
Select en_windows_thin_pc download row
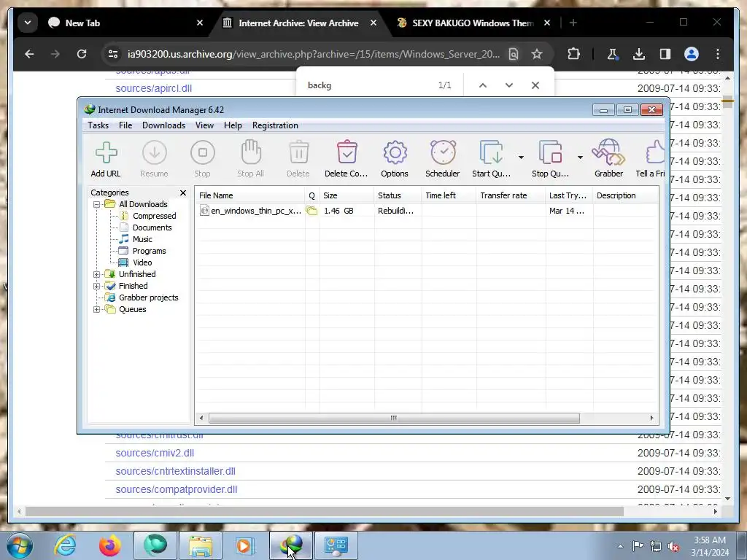(x=427, y=211)
